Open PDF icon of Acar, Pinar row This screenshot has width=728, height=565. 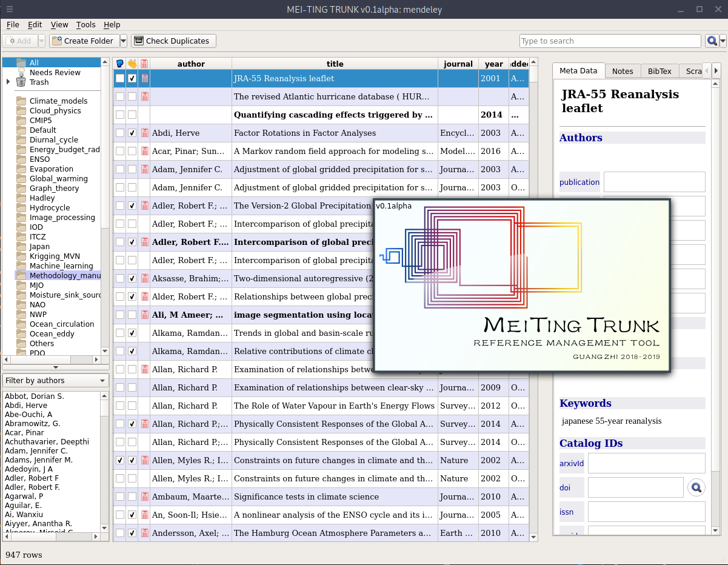tap(144, 151)
